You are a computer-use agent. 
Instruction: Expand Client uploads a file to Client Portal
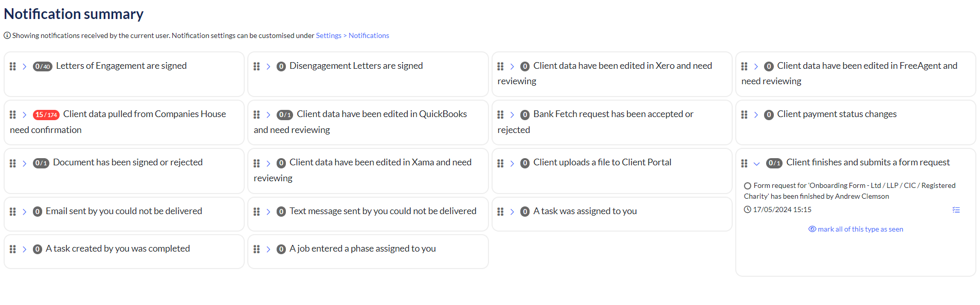click(x=512, y=163)
